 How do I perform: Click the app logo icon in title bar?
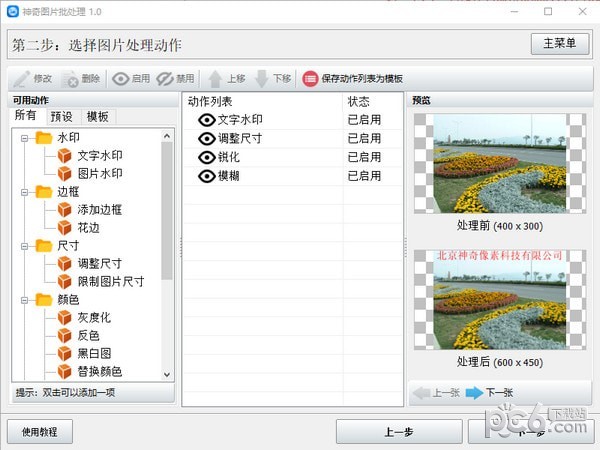[13, 11]
